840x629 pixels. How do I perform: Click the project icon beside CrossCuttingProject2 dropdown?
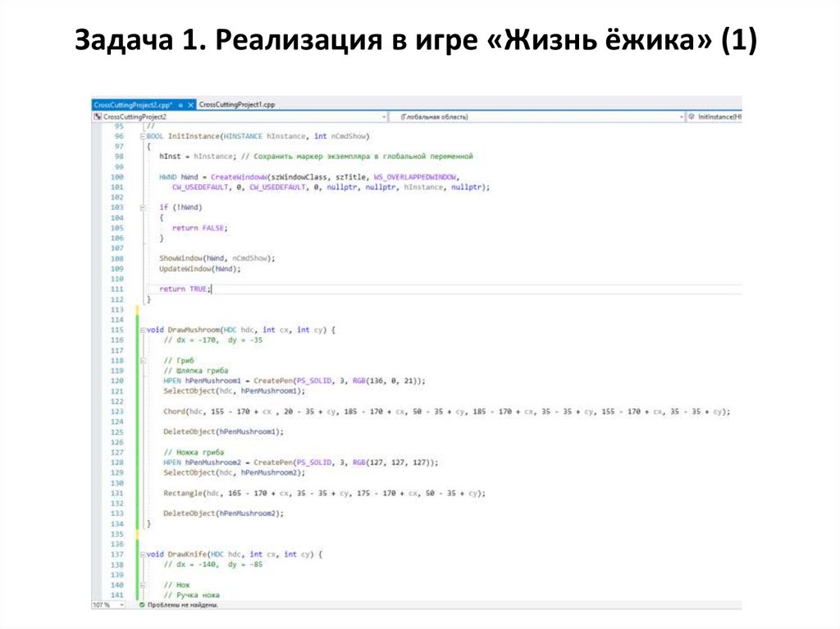click(x=98, y=116)
